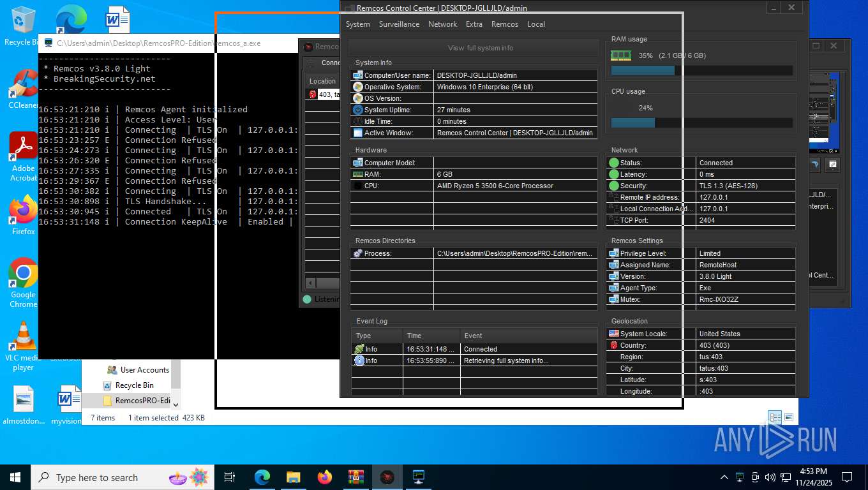This screenshot has width=868, height=490.
Task: Click the window button next to the blue arrow
Action: tap(832, 165)
